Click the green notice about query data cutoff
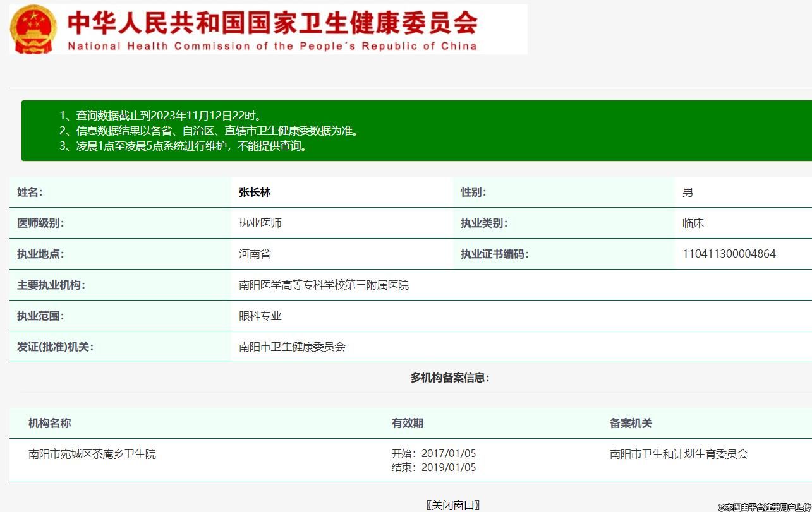 click(x=169, y=116)
